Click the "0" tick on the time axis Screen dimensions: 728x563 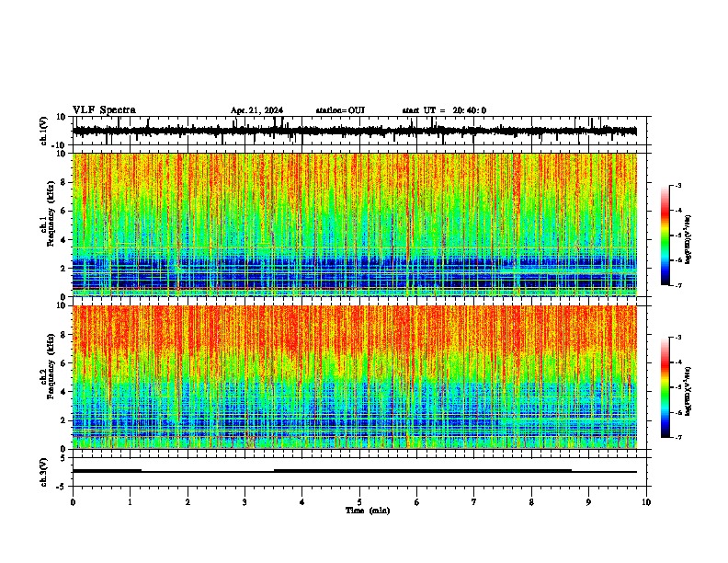tap(73, 502)
